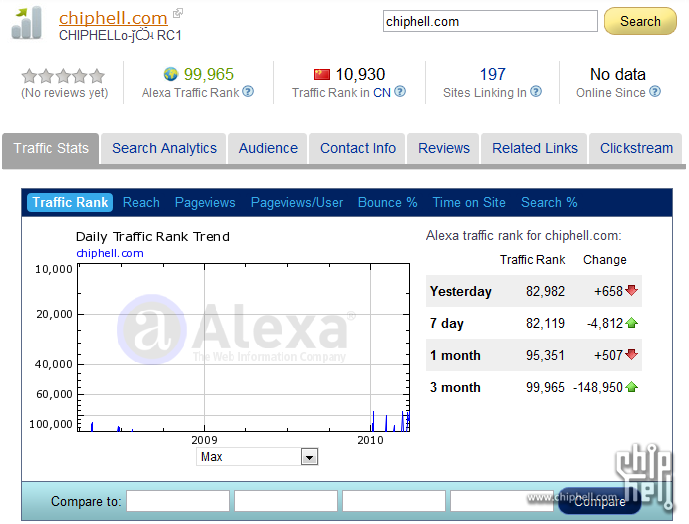This screenshot has height=524, width=689.
Task: Click the yellow Search button
Action: tap(640, 21)
